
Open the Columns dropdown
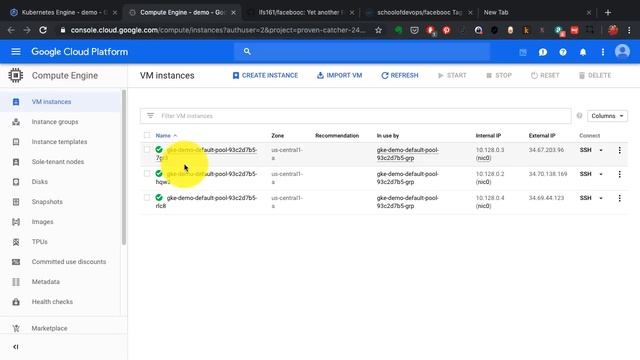[x=607, y=116]
